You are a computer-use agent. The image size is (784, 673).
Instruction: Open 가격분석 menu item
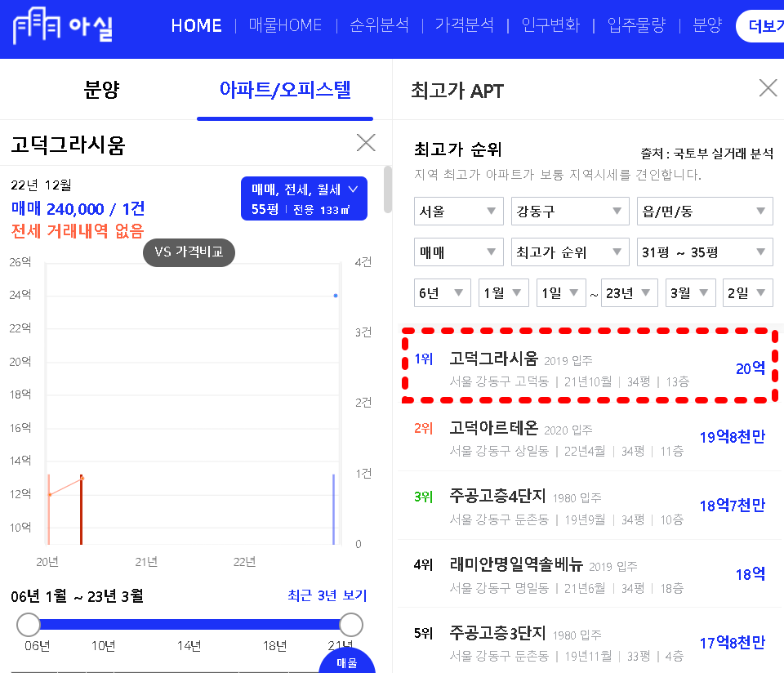click(x=465, y=25)
